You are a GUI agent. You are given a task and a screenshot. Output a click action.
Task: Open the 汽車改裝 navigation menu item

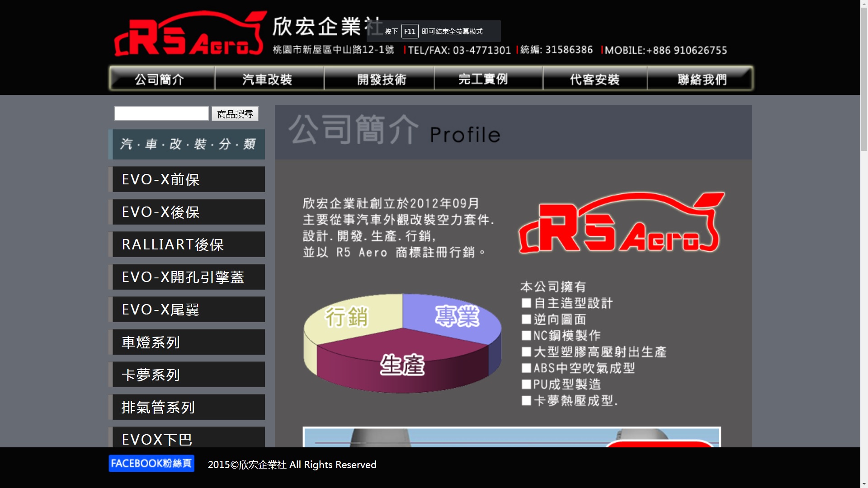click(x=269, y=79)
